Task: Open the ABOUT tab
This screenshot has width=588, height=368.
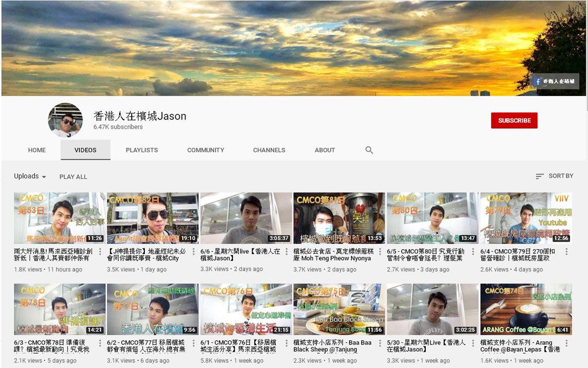Action: 324,150
